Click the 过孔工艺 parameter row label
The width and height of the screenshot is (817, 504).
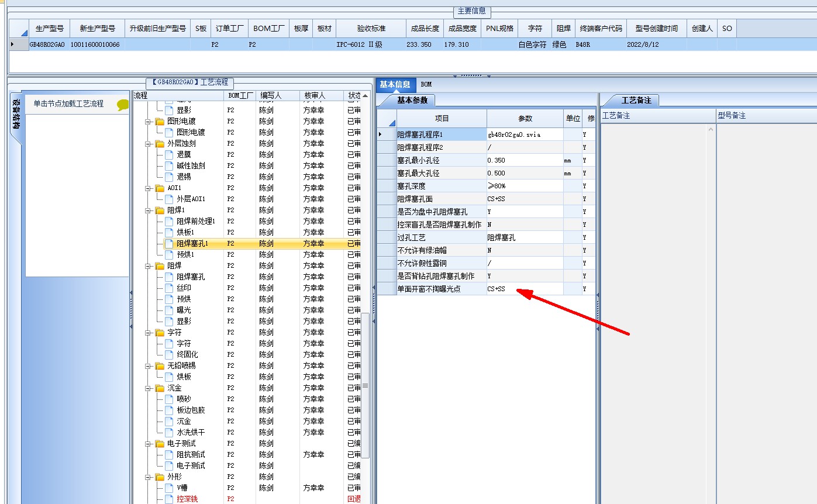tap(442, 237)
